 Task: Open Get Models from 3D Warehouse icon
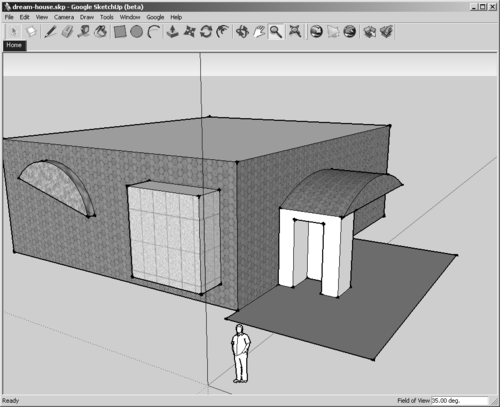point(370,32)
